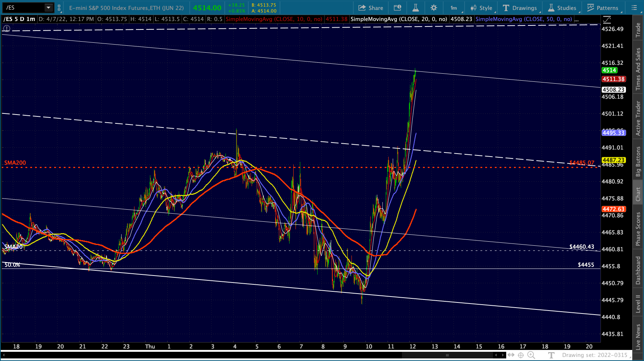
Task: Open the Big Buttons side tab
Action: (638, 162)
